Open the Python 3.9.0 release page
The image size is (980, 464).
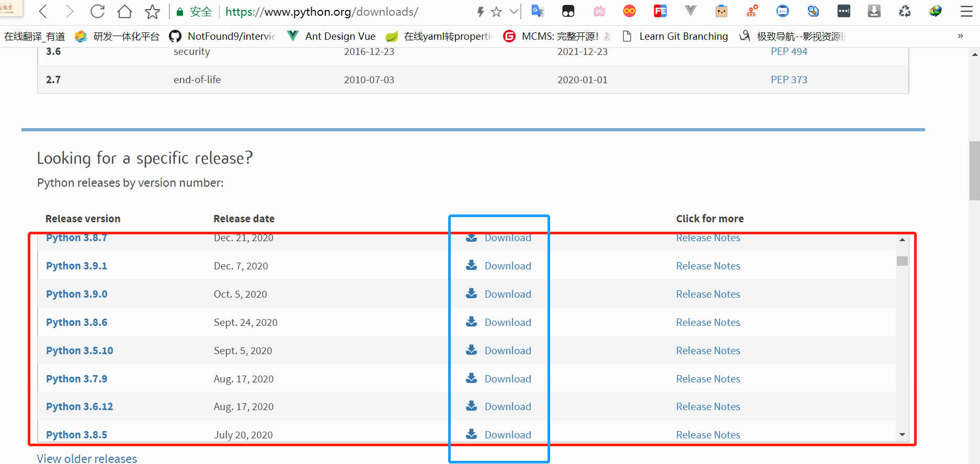[76, 294]
